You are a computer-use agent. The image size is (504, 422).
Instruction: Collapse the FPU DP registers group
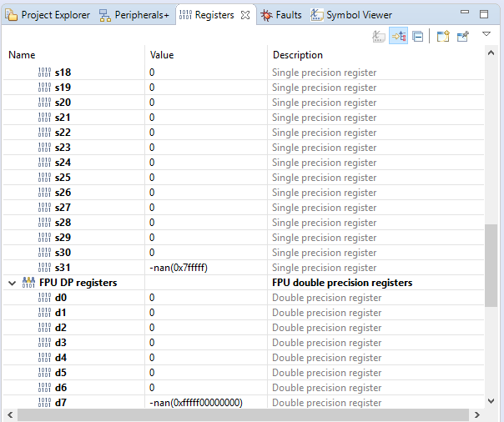(13, 283)
